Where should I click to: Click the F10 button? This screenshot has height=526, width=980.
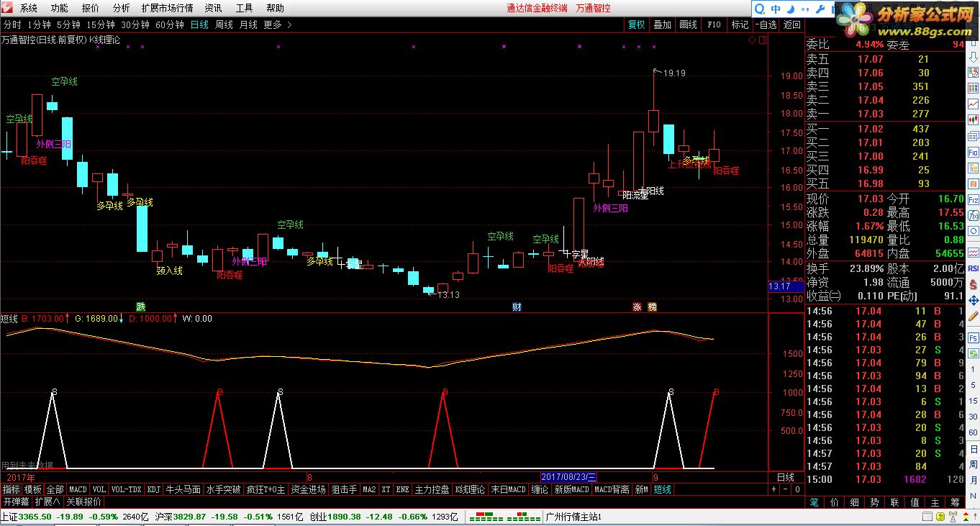tap(714, 24)
